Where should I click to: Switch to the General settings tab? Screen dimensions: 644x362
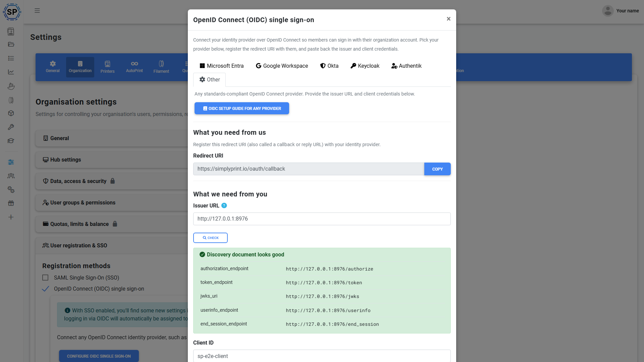(53, 67)
